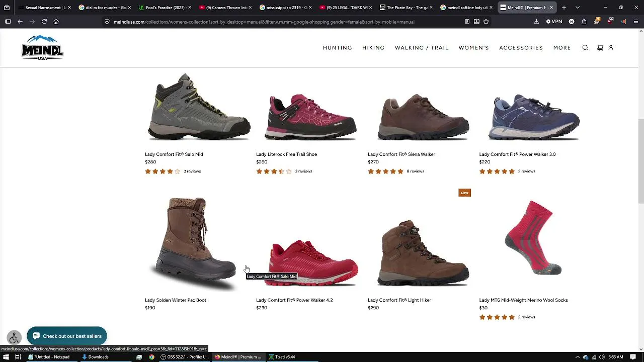Click the red merino wool socks image

[533, 237]
